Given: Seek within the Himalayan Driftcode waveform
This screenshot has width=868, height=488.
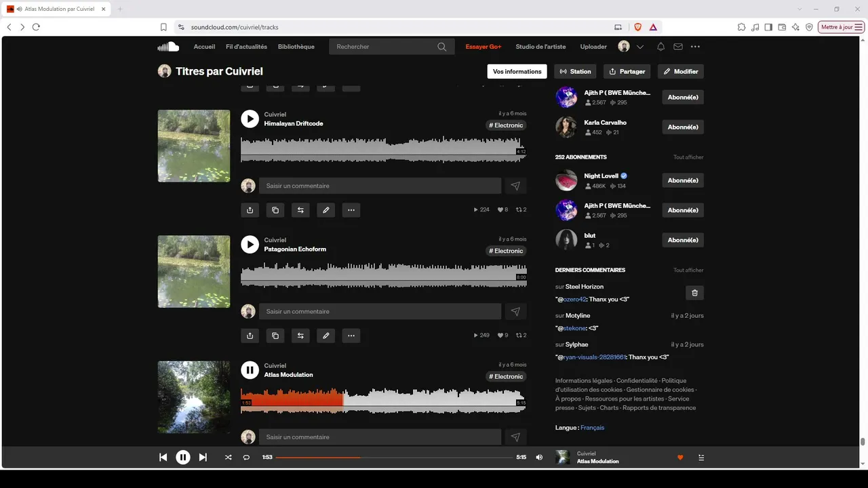Looking at the screenshot, I should point(384,149).
